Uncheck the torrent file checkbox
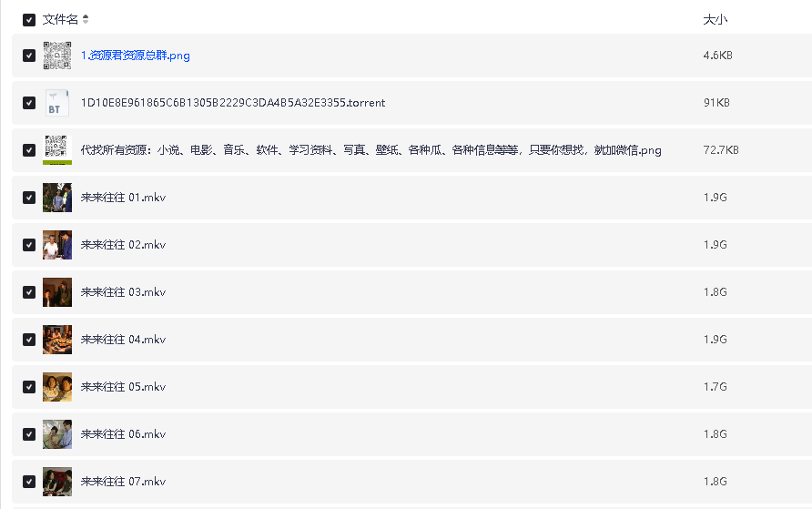Viewport: 812px width, 509px height. pos(29,103)
